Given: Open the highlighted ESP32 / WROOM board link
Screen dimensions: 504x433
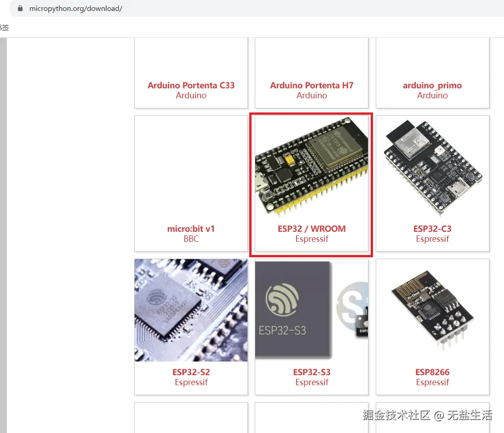Looking at the screenshot, I should pos(311,229).
